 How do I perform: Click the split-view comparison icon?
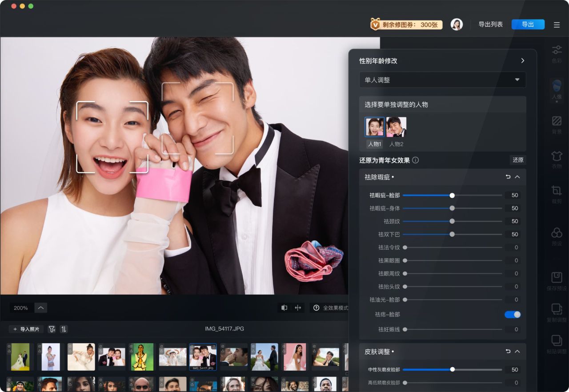298,308
